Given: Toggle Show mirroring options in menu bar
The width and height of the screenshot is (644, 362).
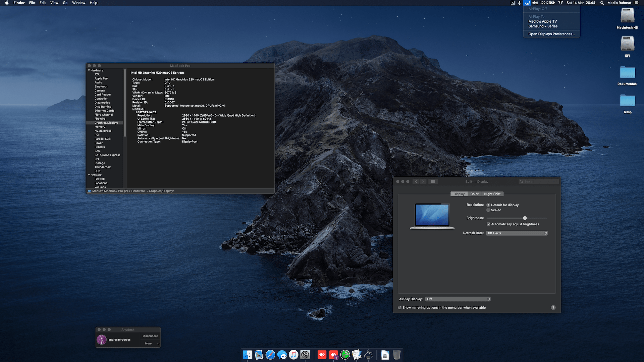Looking at the screenshot, I should coord(400,308).
